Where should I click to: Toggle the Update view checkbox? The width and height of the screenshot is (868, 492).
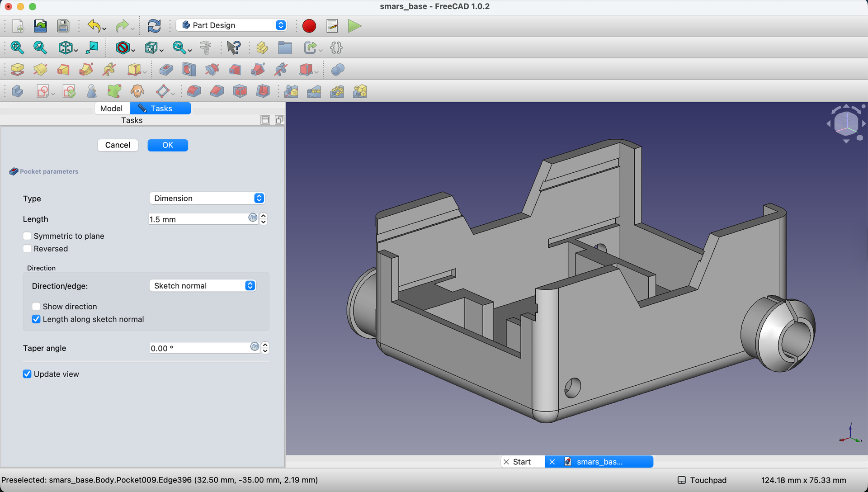(27, 374)
